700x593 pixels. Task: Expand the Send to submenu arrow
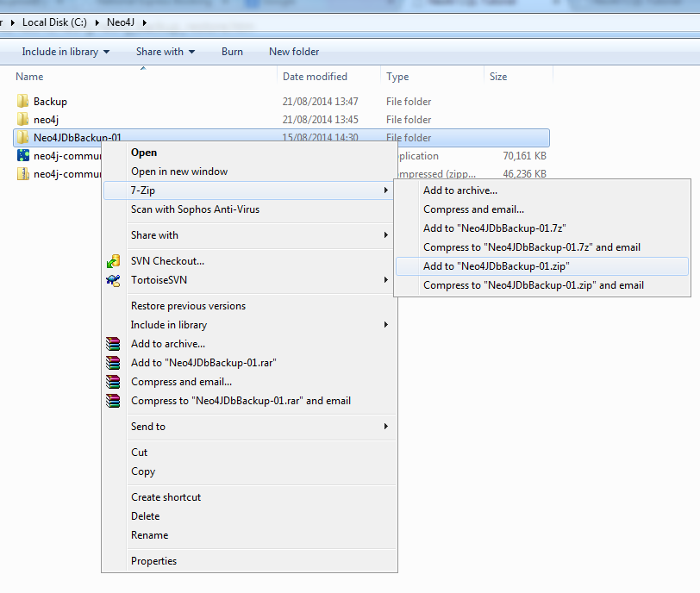coord(385,427)
